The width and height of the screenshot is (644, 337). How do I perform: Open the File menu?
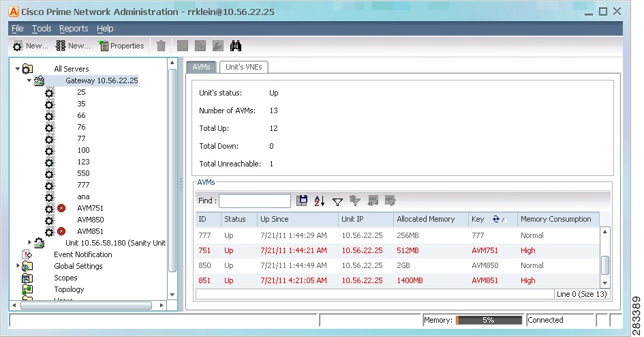coord(17,29)
